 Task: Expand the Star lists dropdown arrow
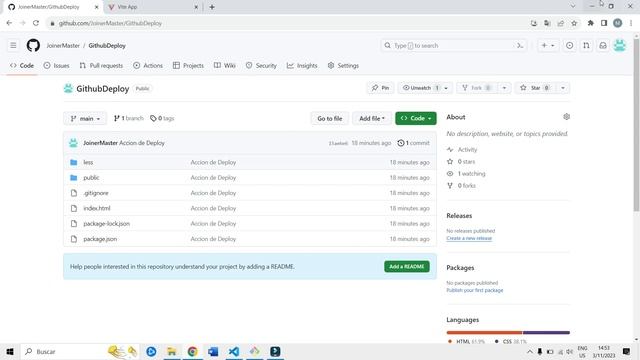point(563,88)
